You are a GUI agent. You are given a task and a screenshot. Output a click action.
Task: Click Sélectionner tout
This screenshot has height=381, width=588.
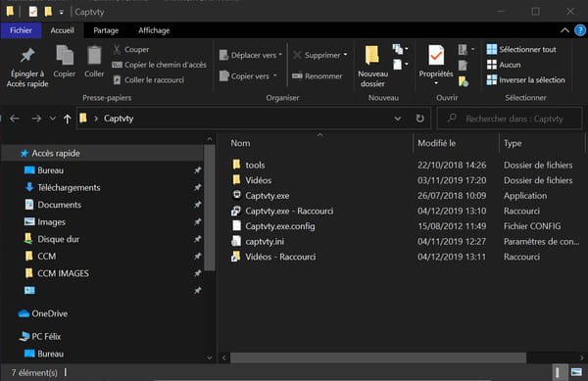(521, 49)
